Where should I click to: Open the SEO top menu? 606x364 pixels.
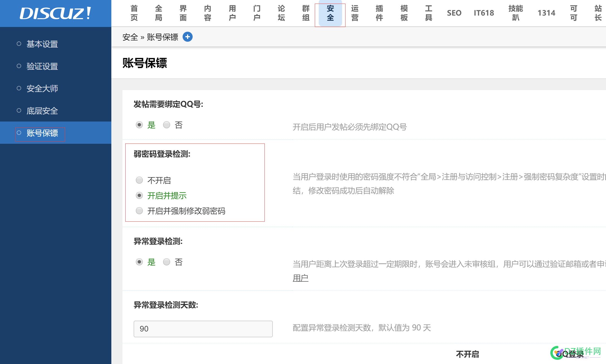coord(454,13)
